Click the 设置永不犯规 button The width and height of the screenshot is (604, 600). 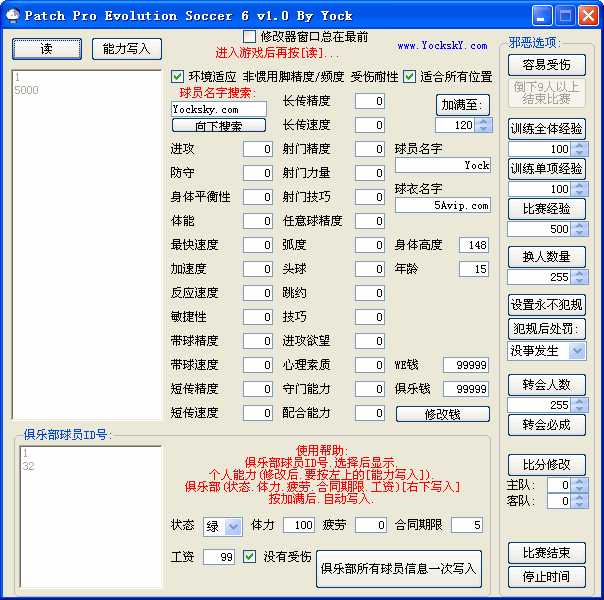(547, 305)
